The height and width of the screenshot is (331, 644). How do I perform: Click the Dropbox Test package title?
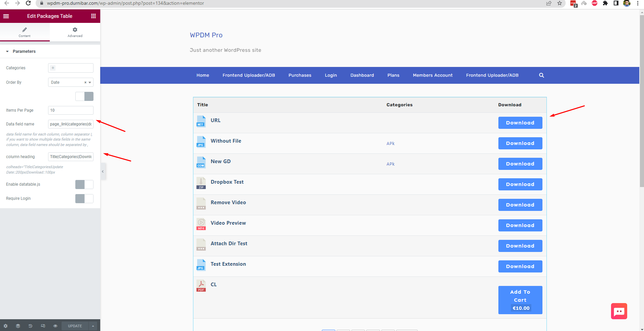click(x=227, y=182)
